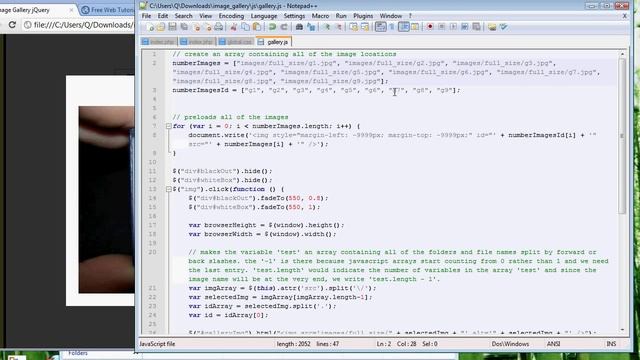Screen dimensions: 640x360
Task: Zoom in using the toolbar icon
Action: point(327,27)
